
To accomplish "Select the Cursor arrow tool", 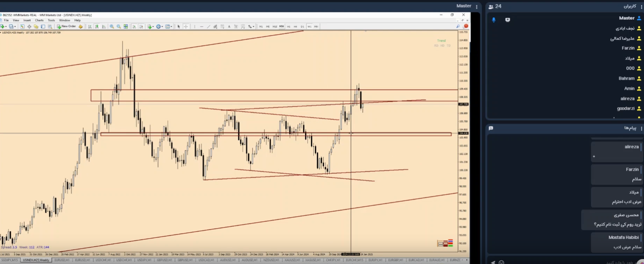I will (179, 27).
